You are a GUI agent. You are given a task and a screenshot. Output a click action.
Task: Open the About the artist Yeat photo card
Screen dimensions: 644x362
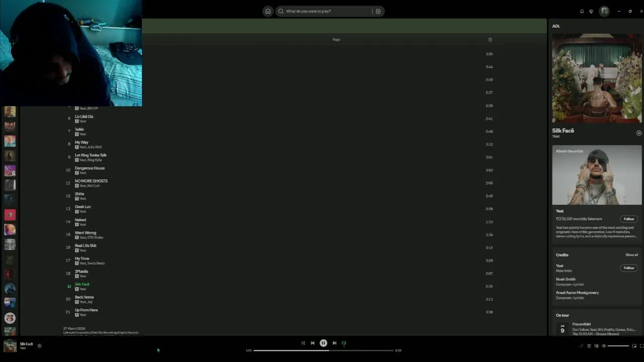(597, 175)
